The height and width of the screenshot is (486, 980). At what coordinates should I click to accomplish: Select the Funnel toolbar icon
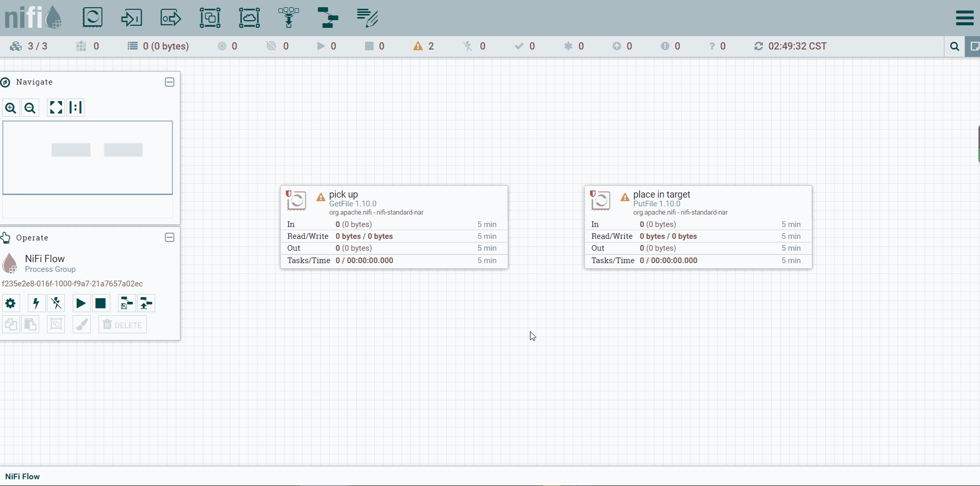click(x=289, y=18)
